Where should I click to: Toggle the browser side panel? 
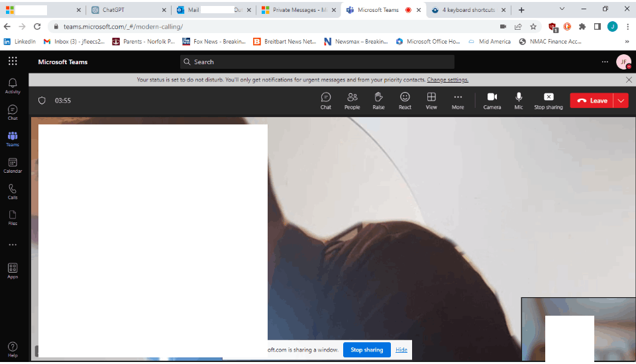[597, 26]
